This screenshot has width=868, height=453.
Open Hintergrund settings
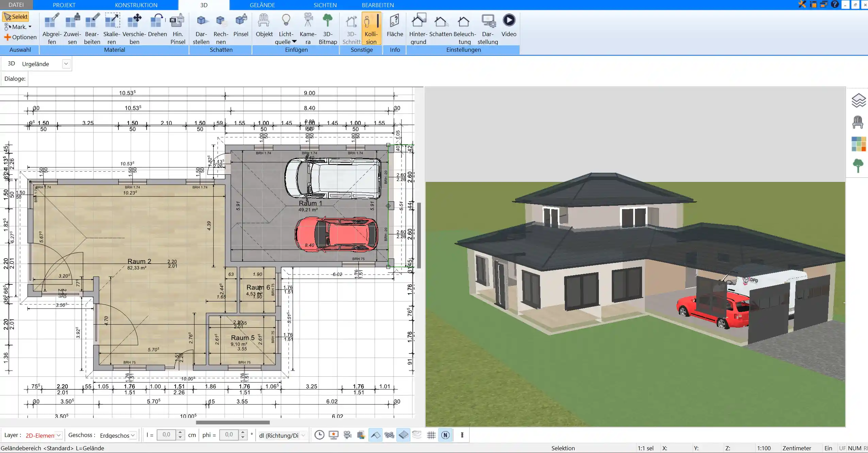[x=418, y=29]
